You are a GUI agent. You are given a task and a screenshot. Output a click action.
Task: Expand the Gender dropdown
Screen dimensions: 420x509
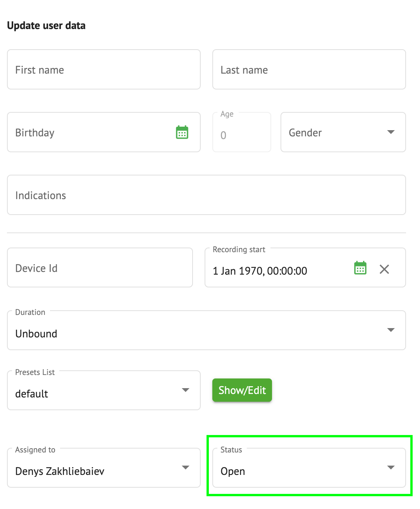[x=333, y=132]
